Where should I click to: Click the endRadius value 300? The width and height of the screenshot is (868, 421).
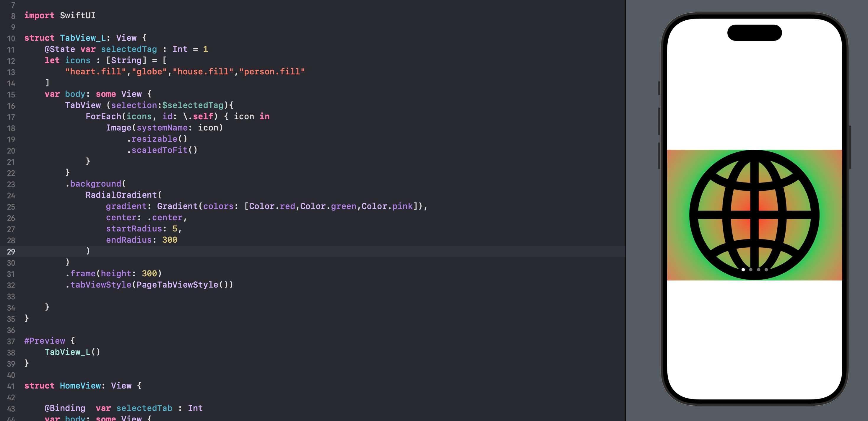coord(170,240)
